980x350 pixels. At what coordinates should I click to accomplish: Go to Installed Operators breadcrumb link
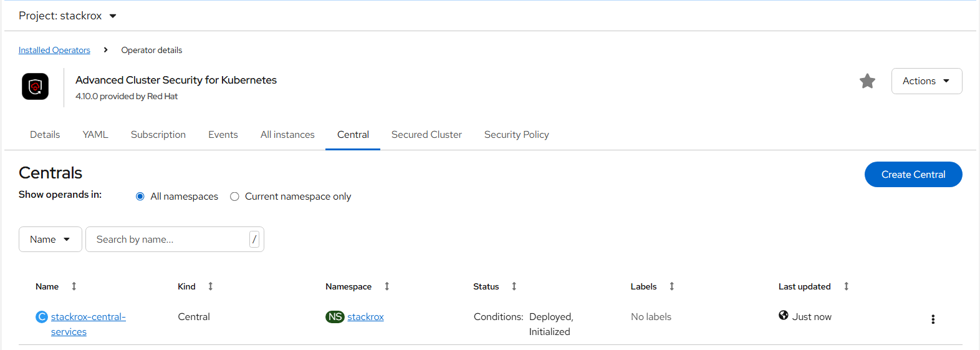(54, 51)
